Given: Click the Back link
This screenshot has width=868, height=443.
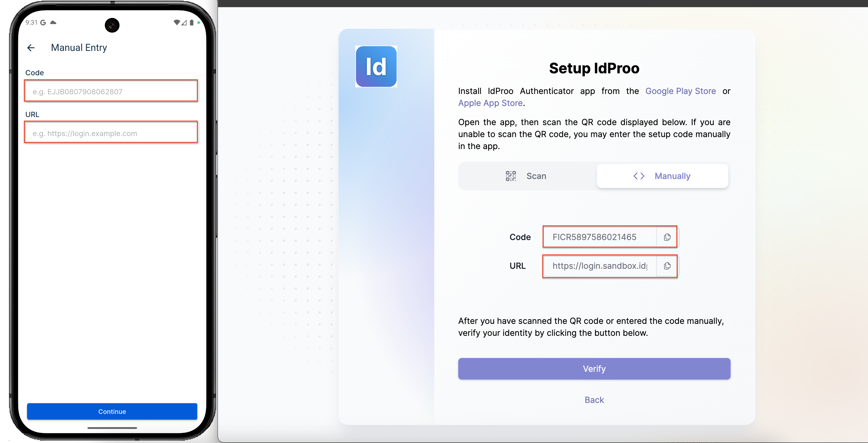Looking at the screenshot, I should 594,400.
